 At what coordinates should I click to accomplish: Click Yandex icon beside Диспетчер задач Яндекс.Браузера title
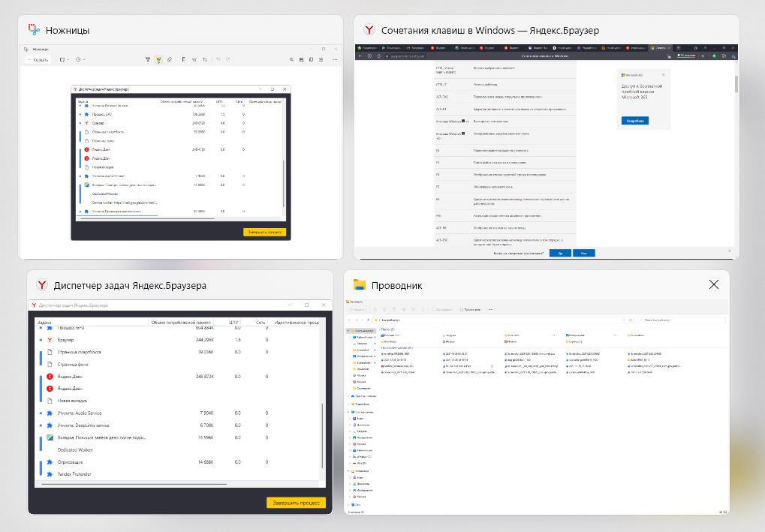[42, 285]
